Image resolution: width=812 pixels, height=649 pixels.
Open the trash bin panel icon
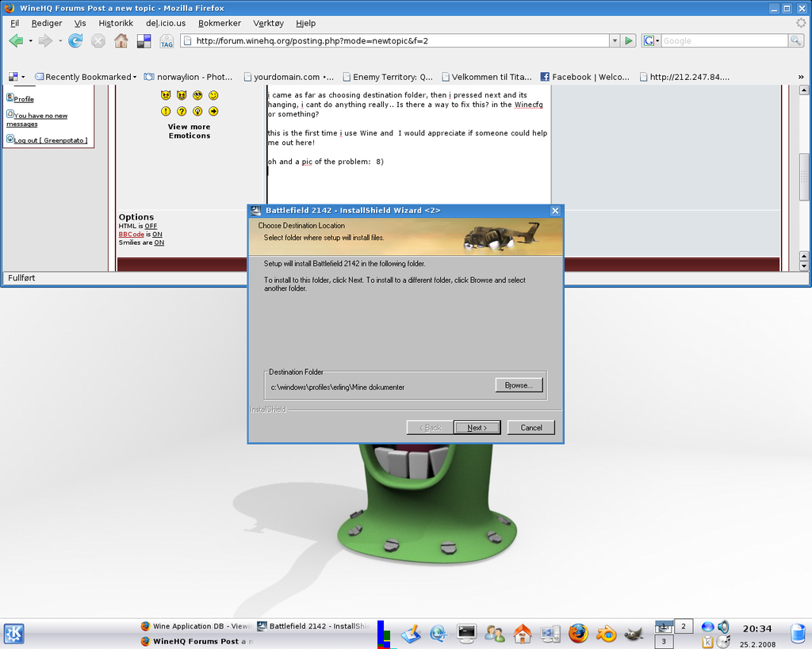pos(799,633)
